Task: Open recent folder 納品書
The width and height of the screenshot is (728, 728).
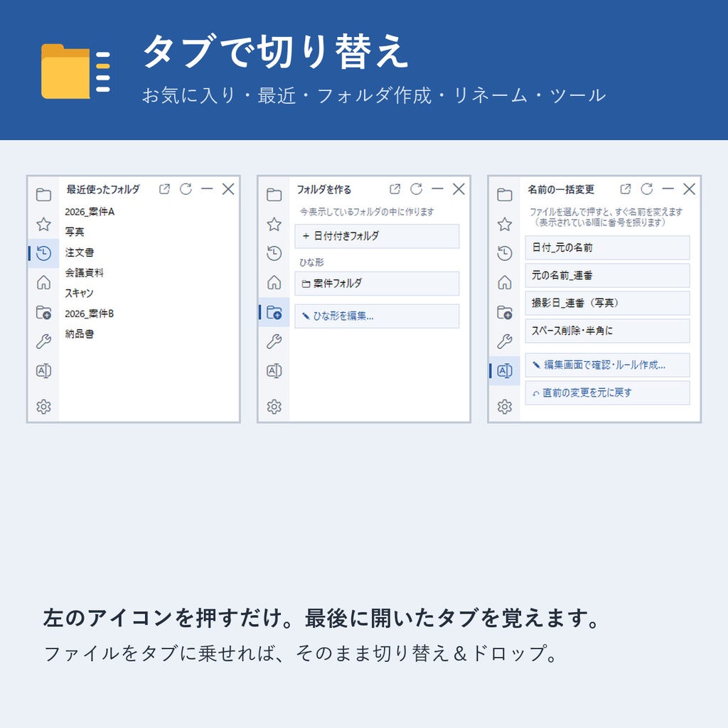Action: coord(80,334)
